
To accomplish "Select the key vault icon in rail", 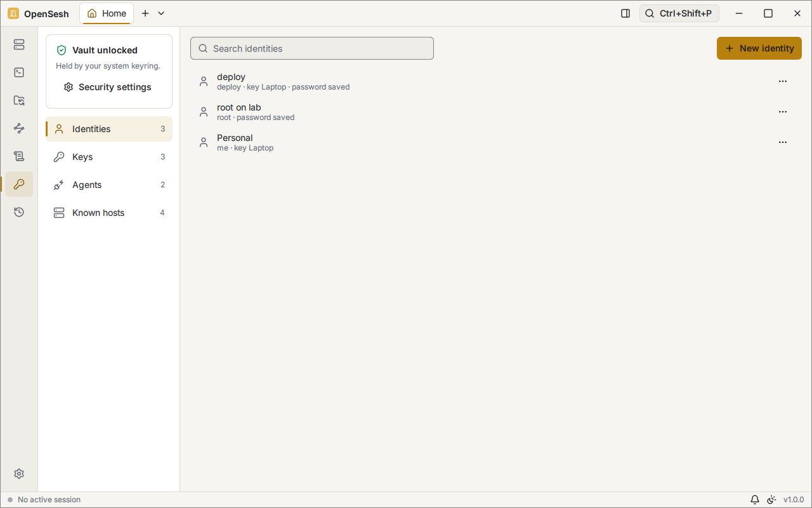I will coord(19,184).
